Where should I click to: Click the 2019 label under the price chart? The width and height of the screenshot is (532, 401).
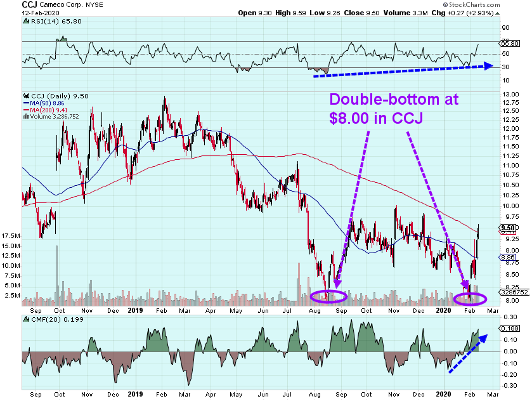pyautogui.click(x=135, y=310)
